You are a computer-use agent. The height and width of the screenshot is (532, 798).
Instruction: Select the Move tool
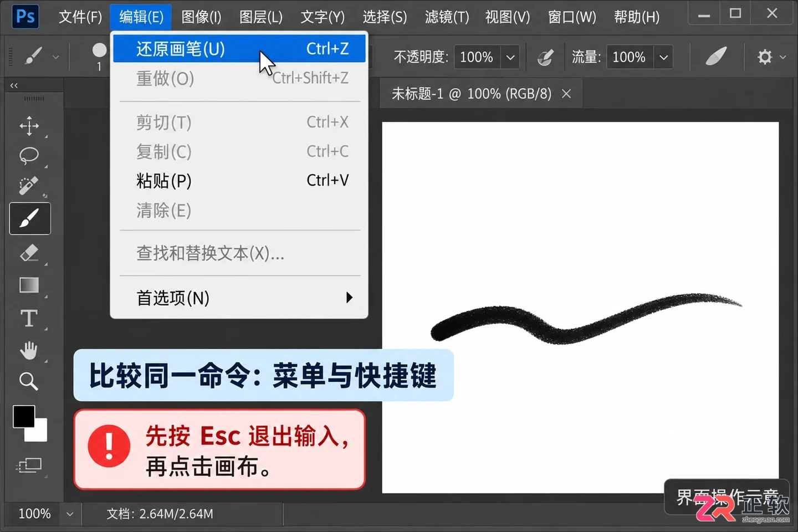tap(29, 126)
